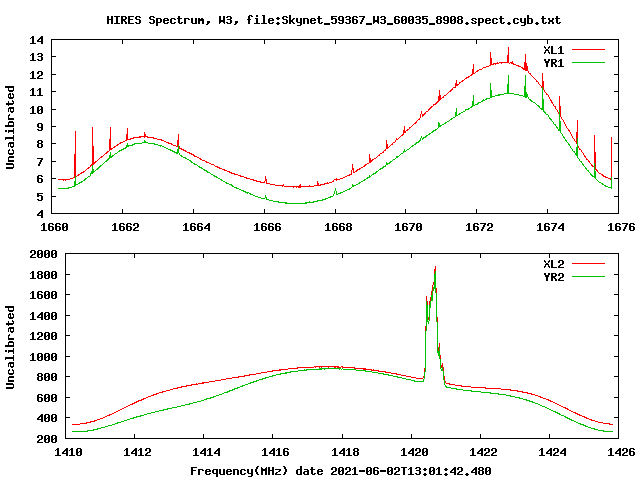This screenshot has height=480, width=640.
Task: Click the 6 y-axis label, top plot
Action: coord(40,179)
